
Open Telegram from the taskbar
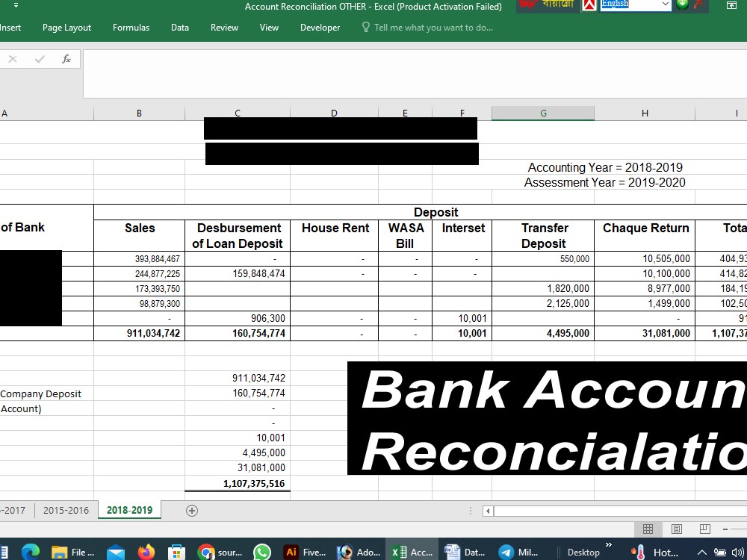518,553
